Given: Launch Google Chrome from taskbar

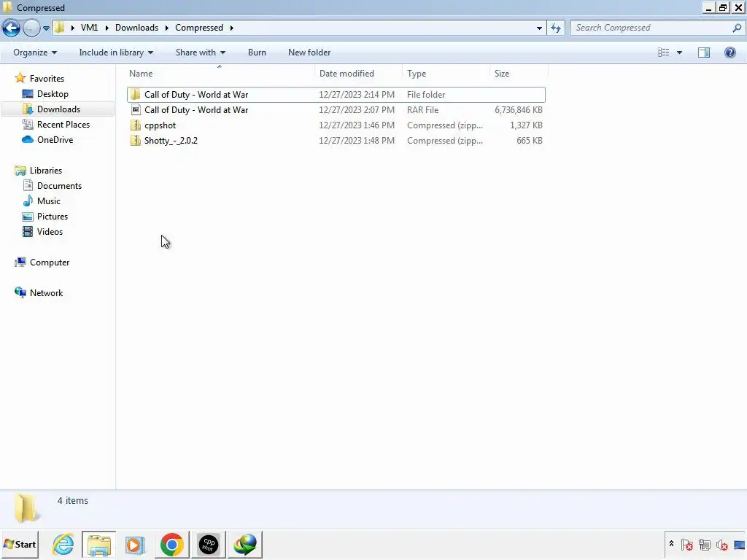Looking at the screenshot, I should click(172, 544).
